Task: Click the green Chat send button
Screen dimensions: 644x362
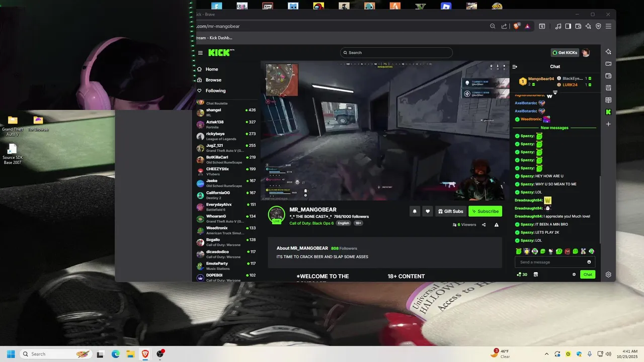Action: click(587, 275)
